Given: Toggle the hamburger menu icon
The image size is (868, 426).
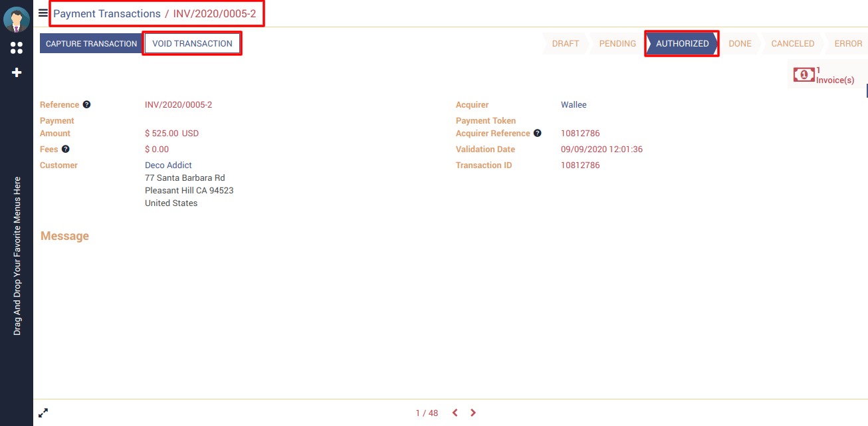Looking at the screenshot, I should pyautogui.click(x=43, y=13).
